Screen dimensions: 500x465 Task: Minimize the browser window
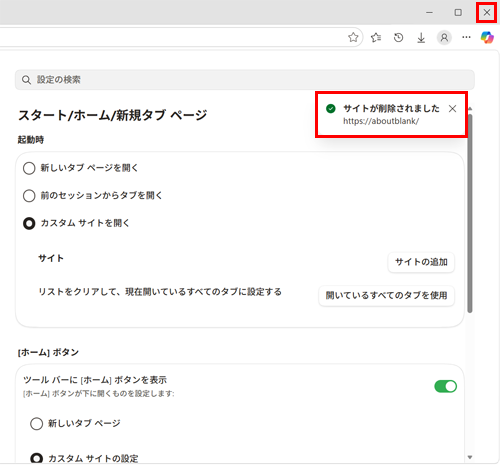[429, 12]
